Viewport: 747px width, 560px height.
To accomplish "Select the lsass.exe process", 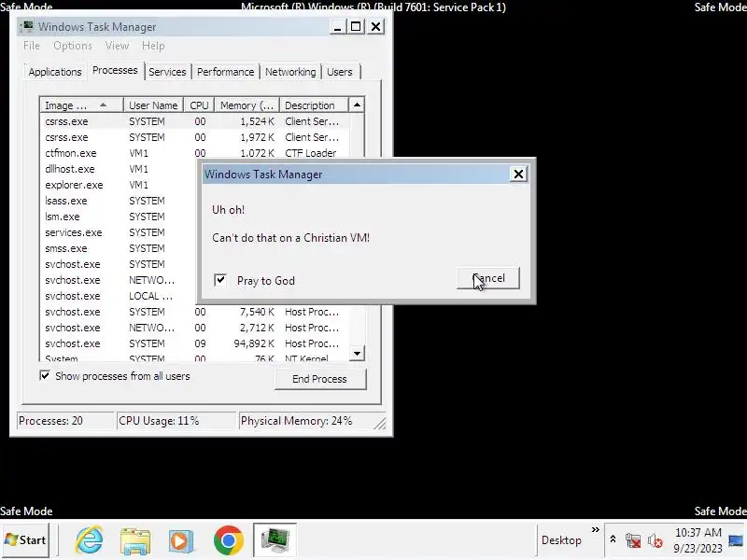I will click(x=120, y=201).
